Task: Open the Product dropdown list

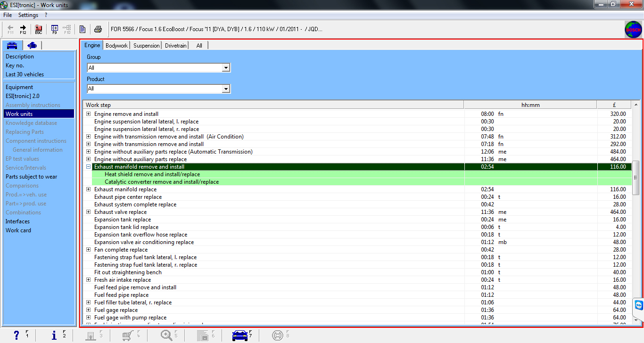Action: [x=226, y=89]
